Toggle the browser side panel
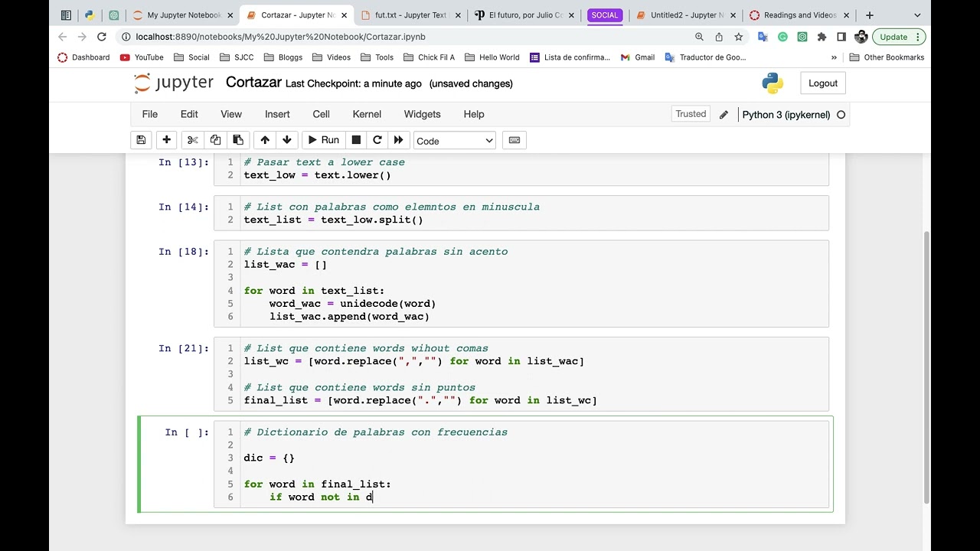Viewport: 980px width, 551px height. click(841, 37)
